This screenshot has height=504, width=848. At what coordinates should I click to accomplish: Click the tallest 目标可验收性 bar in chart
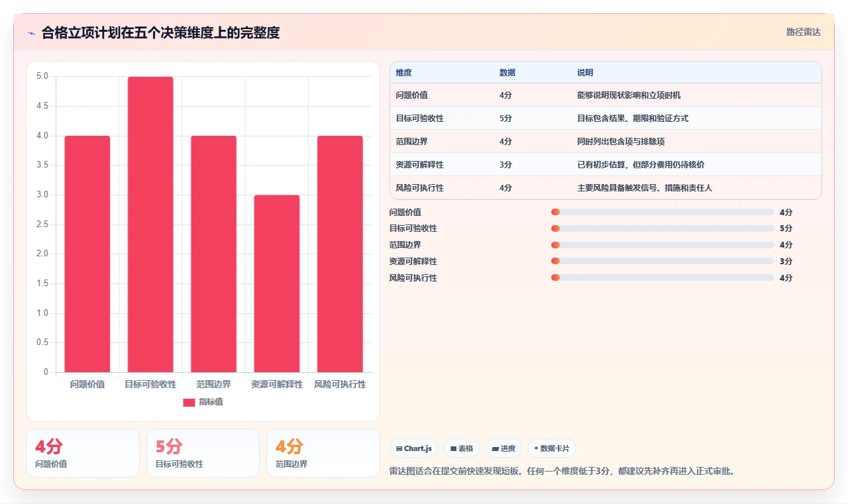pyautogui.click(x=150, y=225)
